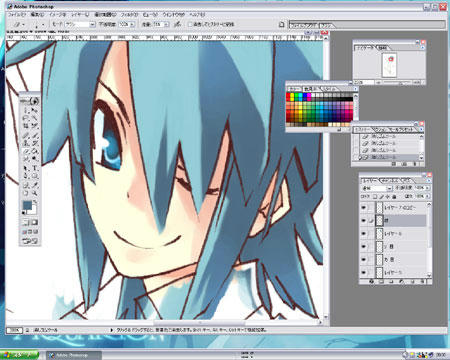
Task: Select the Healing Brush tool
Action: 26,135
